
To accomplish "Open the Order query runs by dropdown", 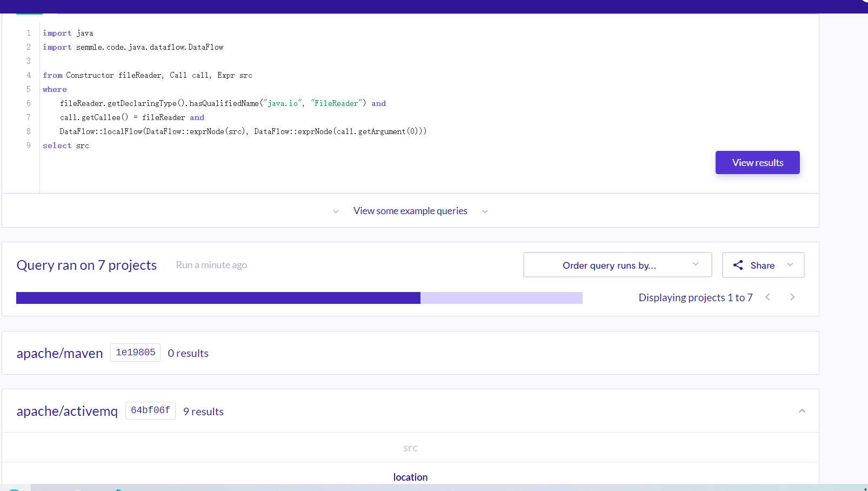I will (617, 265).
